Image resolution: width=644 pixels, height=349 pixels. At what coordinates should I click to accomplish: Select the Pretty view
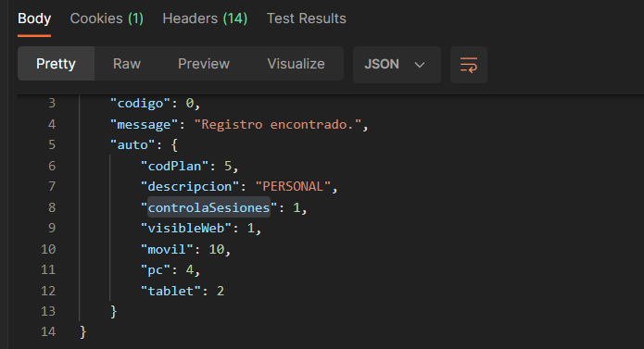tap(56, 64)
